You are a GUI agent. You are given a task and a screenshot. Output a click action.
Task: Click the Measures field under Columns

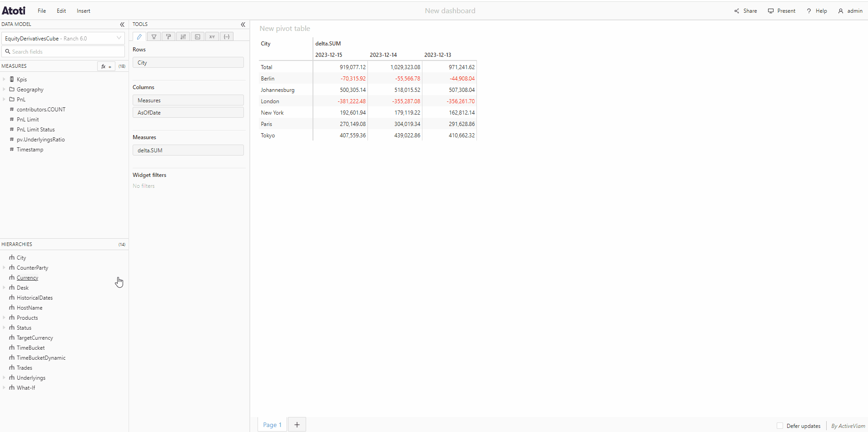click(x=188, y=100)
